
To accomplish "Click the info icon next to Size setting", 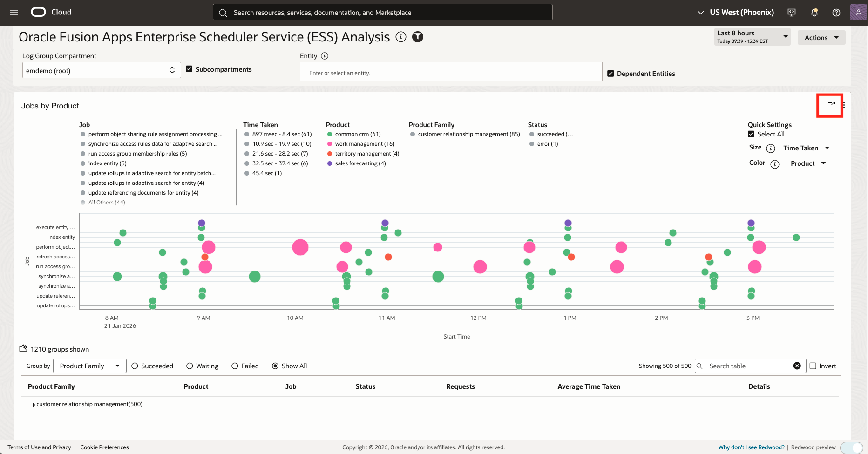I will (771, 148).
